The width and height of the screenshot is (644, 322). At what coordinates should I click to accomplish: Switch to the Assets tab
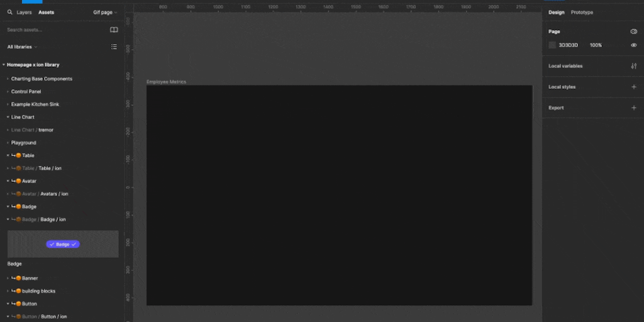46,13
